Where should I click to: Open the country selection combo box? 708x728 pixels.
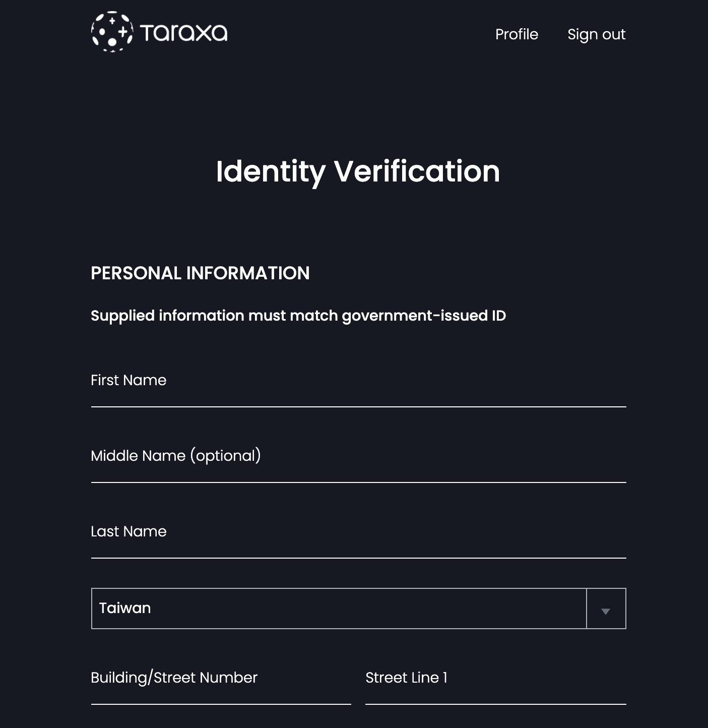click(358, 609)
